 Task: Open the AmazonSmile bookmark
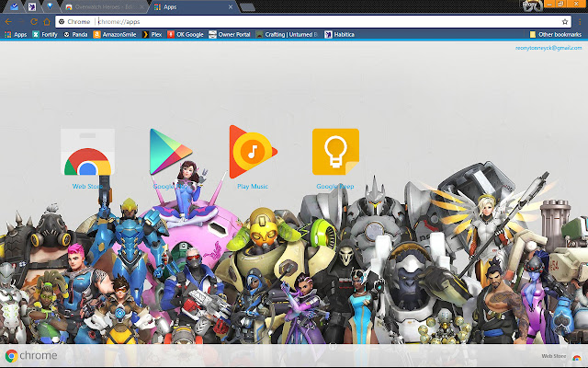click(x=115, y=35)
